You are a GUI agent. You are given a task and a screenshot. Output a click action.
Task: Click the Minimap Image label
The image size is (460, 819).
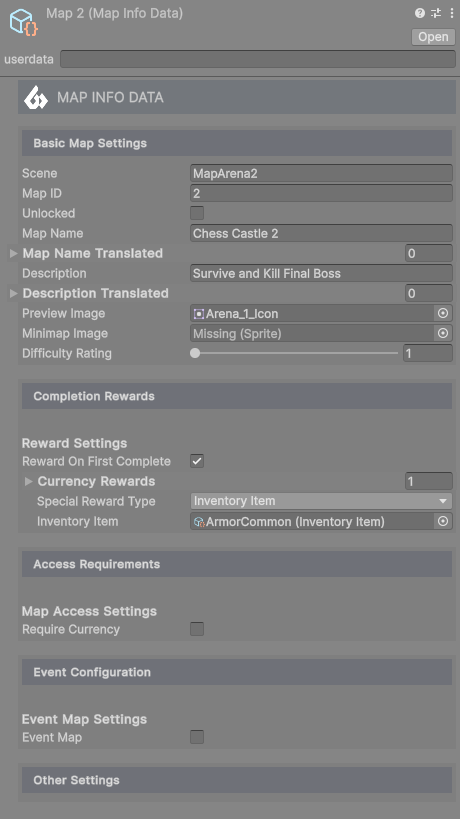tap(65, 333)
